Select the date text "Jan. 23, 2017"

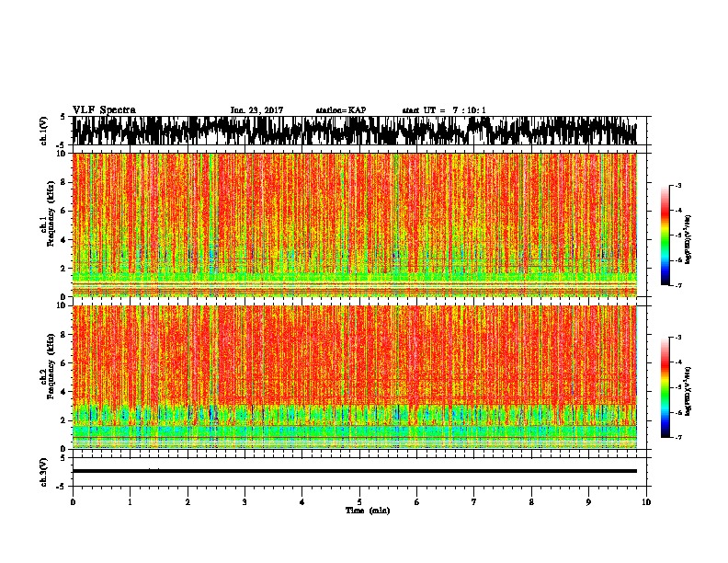[256, 110]
